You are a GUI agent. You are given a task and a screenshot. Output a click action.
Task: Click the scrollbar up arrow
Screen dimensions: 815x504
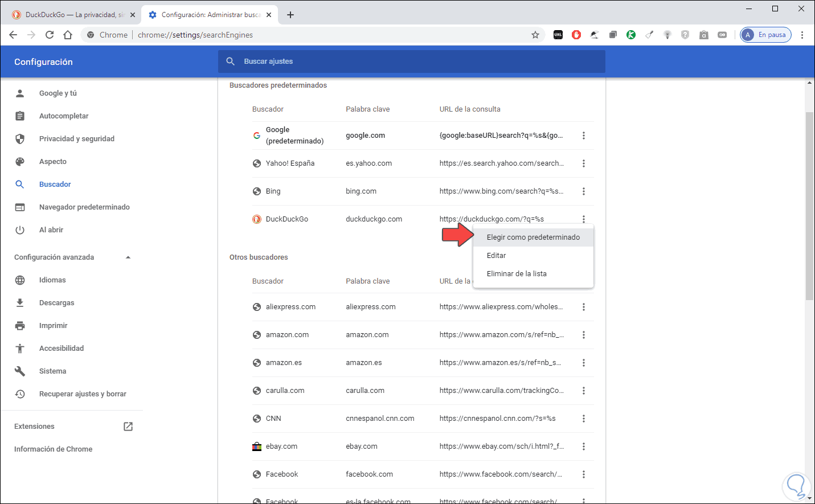coord(810,83)
